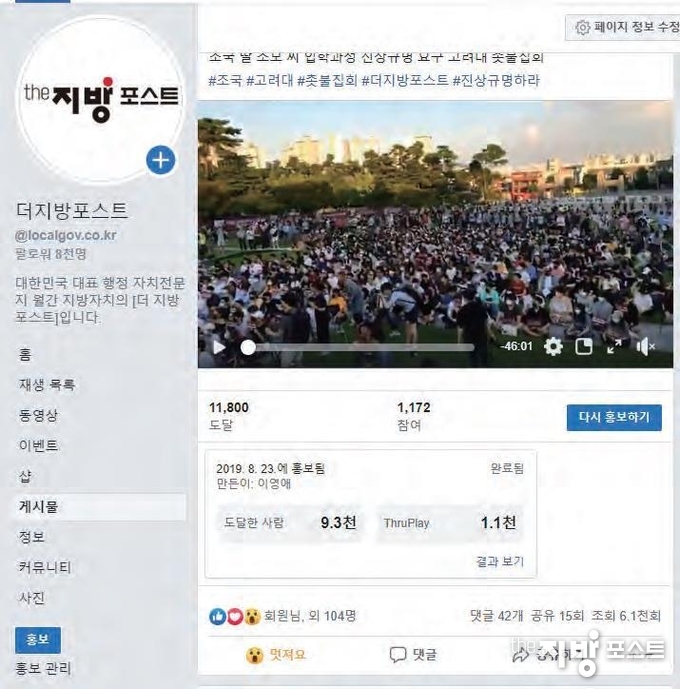Viewport: 680px width, 689px height.
Task: Click the 다시 홍보하기 button
Action: click(x=614, y=417)
